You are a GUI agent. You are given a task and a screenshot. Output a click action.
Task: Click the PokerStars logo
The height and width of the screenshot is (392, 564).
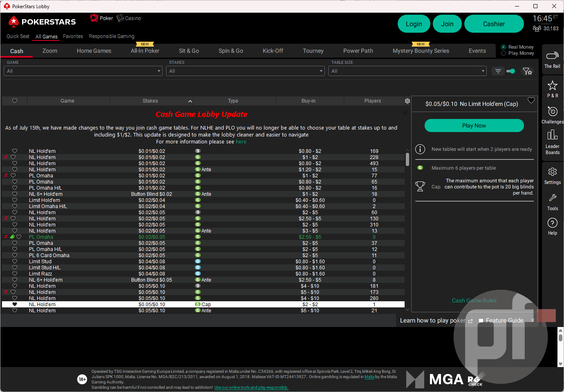pos(42,22)
